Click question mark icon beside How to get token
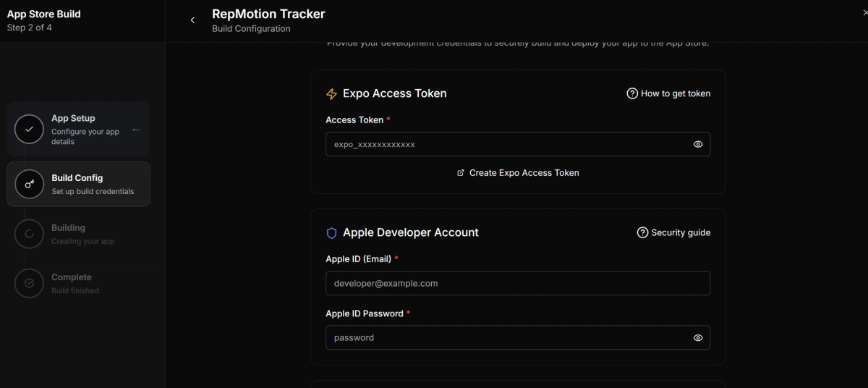 point(632,93)
